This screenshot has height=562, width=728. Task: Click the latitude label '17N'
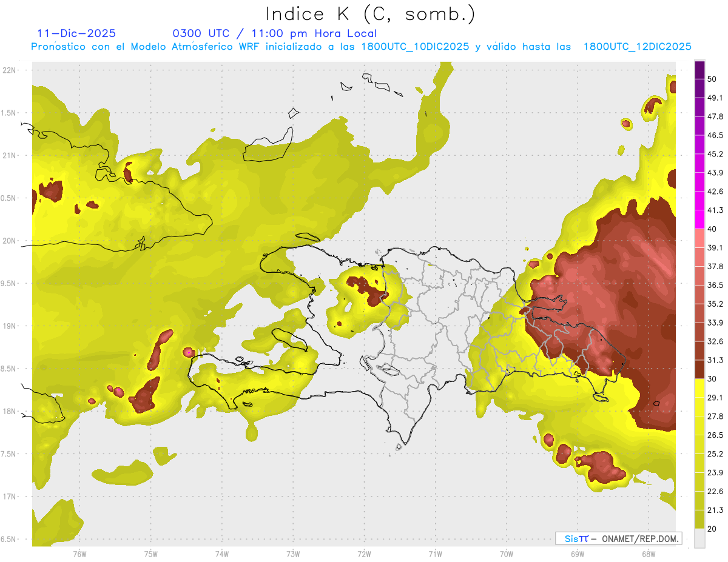[10, 497]
